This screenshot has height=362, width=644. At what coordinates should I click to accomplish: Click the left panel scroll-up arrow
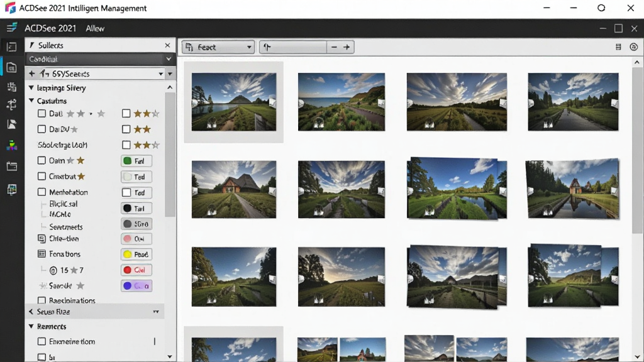[170, 87]
